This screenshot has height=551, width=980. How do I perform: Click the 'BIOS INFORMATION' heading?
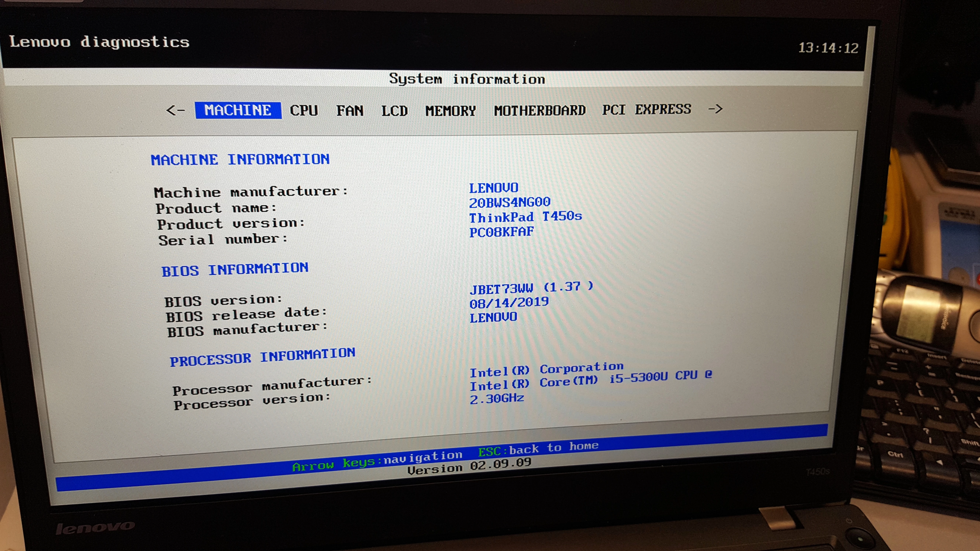[235, 270]
